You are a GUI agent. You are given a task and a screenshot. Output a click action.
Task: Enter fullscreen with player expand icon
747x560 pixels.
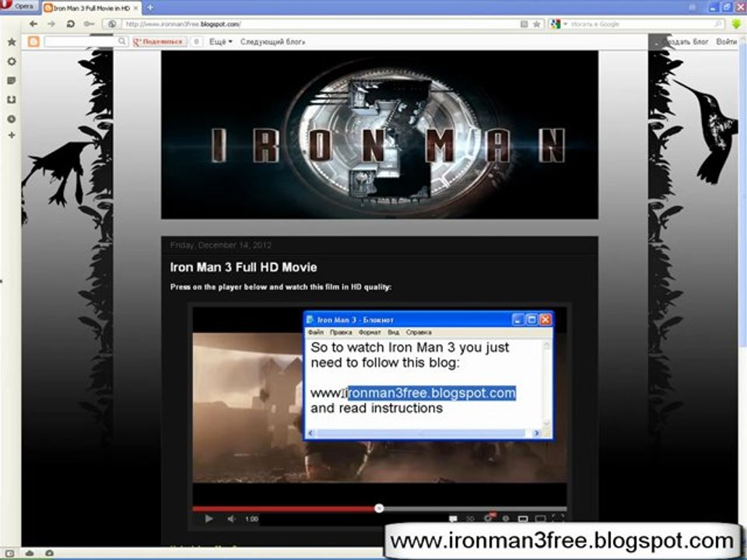click(558, 518)
